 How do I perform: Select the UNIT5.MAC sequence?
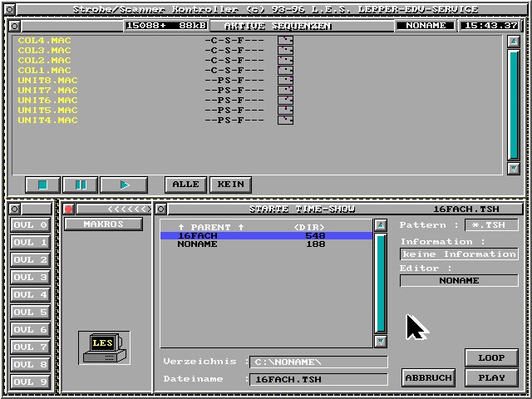pyautogui.click(x=48, y=111)
